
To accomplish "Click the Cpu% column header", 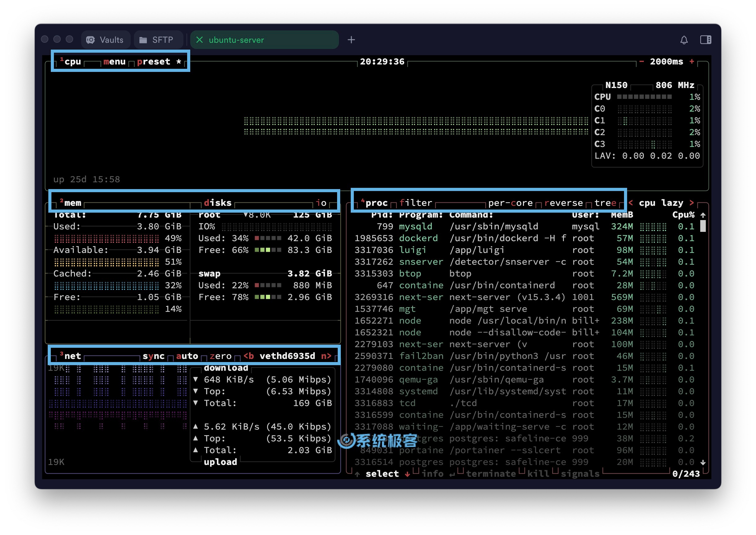I will coord(683,214).
